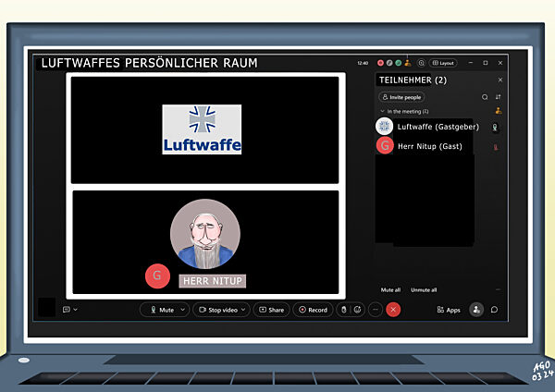Screen dimensions: 555x392
Task: End the meeting with red X
Action: click(x=393, y=310)
